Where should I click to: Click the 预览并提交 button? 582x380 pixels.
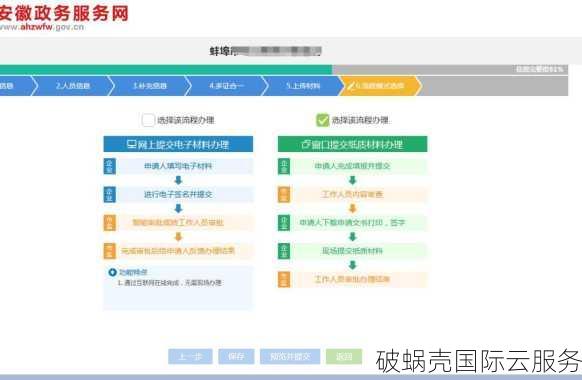point(290,357)
